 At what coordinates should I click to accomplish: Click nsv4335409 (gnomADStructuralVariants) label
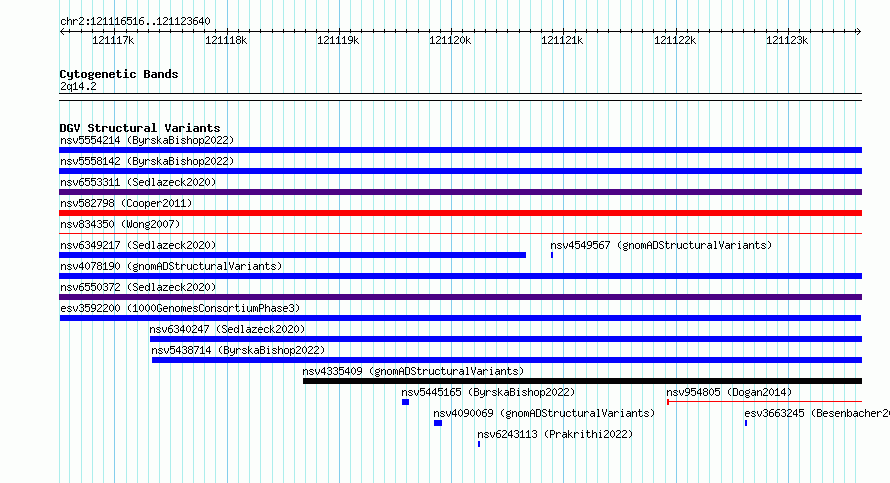pyautogui.click(x=413, y=371)
